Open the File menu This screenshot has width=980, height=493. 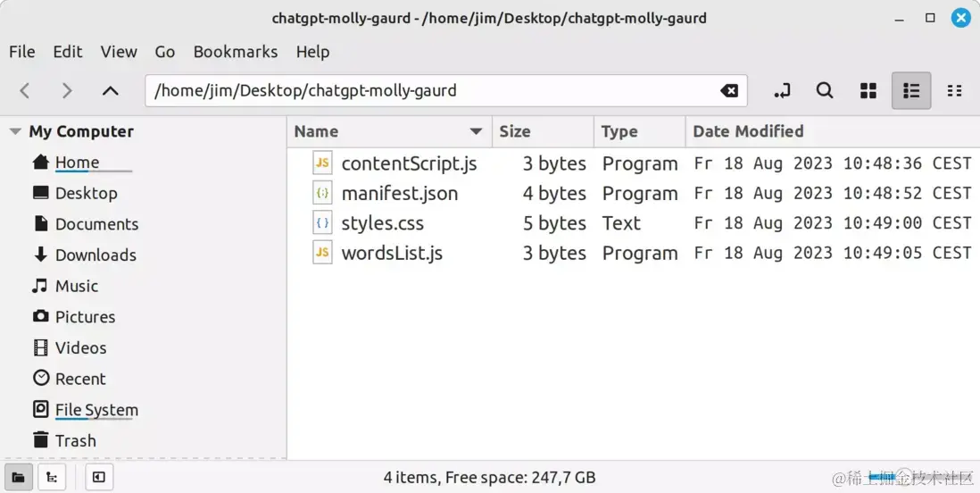click(x=22, y=52)
